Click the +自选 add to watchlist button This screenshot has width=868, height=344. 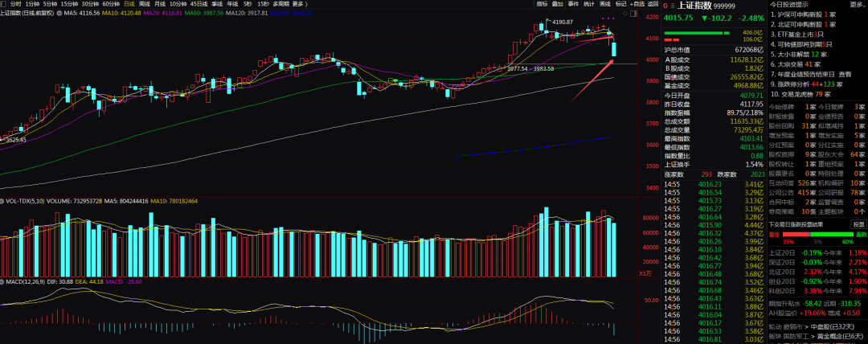[637, 4]
